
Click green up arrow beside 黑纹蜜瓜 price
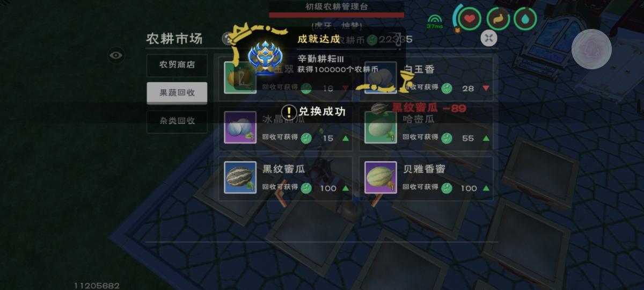345,188
